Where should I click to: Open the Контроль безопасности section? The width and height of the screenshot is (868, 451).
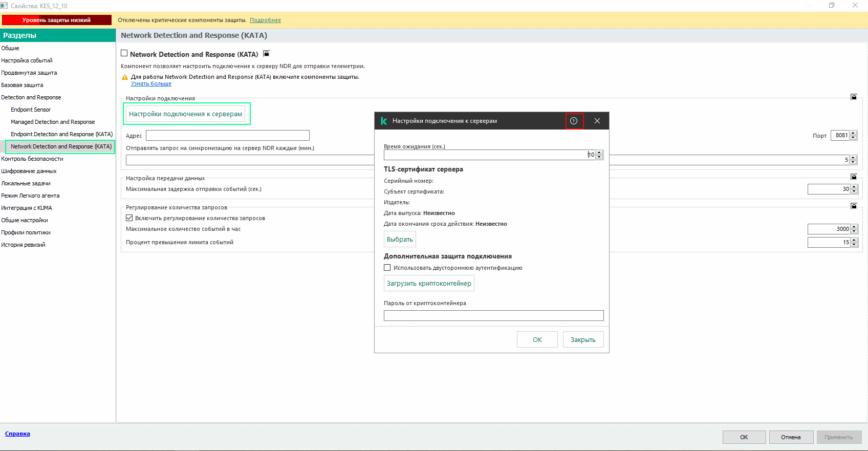tap(32, 159)
